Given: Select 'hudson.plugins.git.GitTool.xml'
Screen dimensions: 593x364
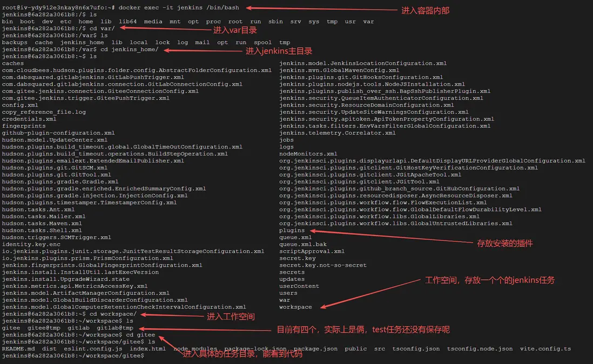Looking at the screenshot, I should click(57, 174).
